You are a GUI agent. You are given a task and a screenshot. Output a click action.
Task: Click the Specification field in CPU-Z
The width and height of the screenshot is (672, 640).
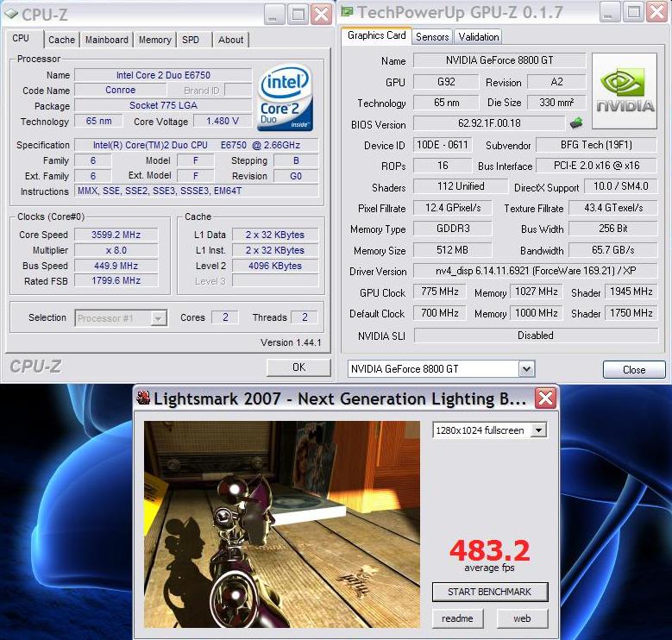(197, 145)
